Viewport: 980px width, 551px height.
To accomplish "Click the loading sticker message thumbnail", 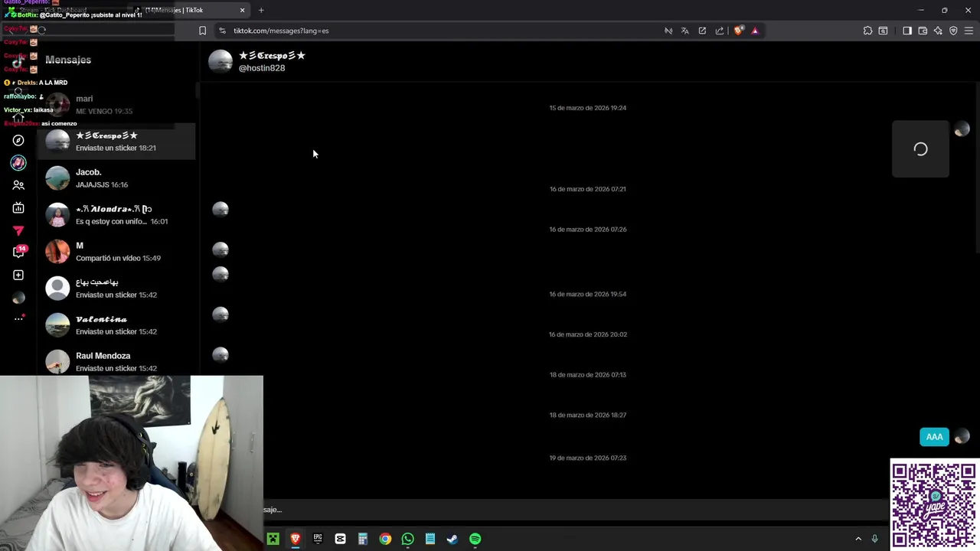I will click(920, 149).
